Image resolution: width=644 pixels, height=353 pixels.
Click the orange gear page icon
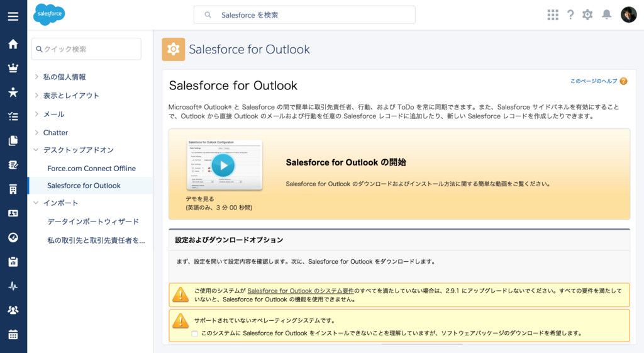tap(174, 49)
